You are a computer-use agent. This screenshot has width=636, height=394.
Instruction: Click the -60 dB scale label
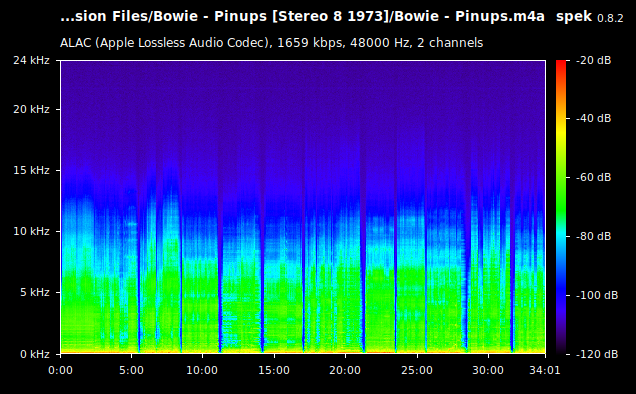pyautogui.click(x=593, y=177)
